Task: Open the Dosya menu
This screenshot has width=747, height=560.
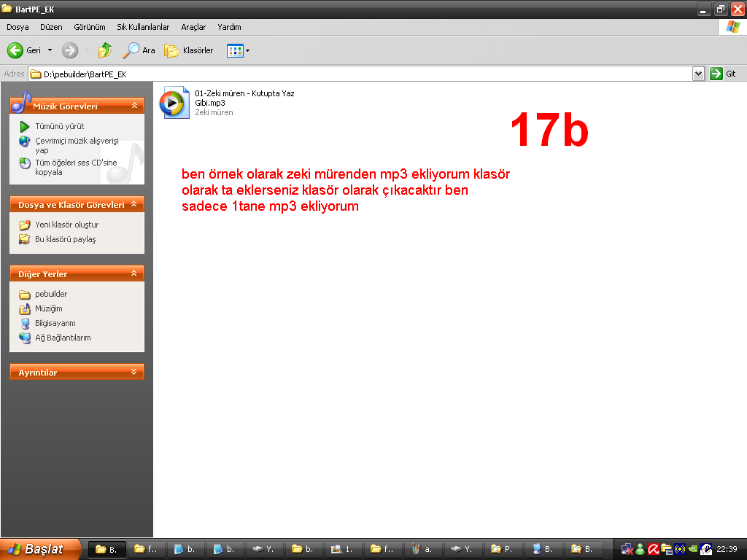Action: [x=18, y=27]
